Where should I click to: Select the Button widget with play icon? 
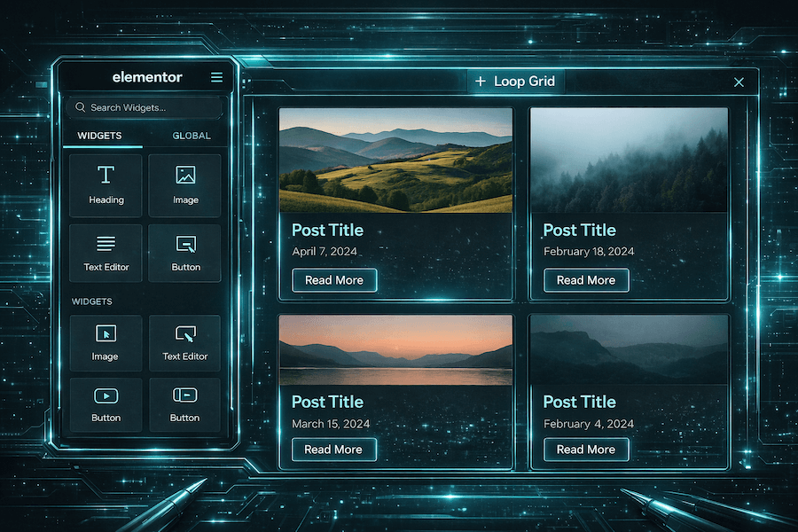pos(106,405)
